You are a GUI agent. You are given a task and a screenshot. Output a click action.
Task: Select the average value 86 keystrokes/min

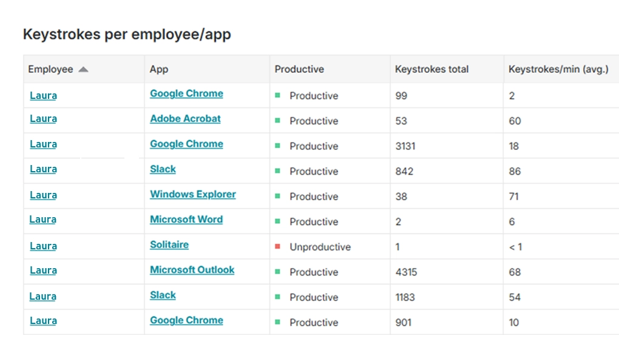point(515,172)
